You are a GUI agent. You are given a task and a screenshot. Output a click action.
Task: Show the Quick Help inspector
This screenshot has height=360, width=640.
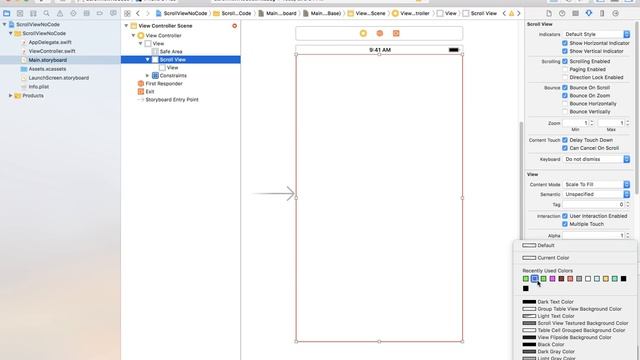(x=562, y=13)
